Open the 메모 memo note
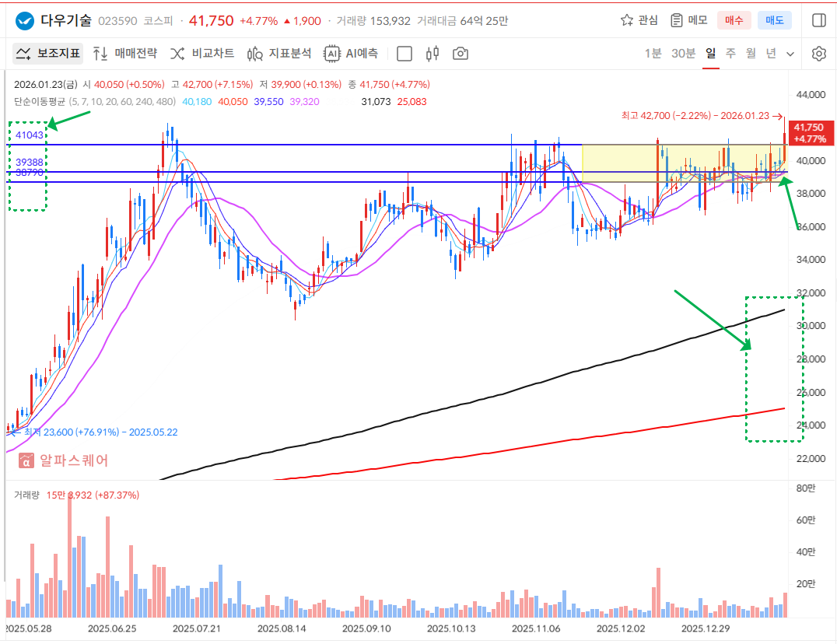The width and height of the screenshot is (837, 644). coord(688,20)
